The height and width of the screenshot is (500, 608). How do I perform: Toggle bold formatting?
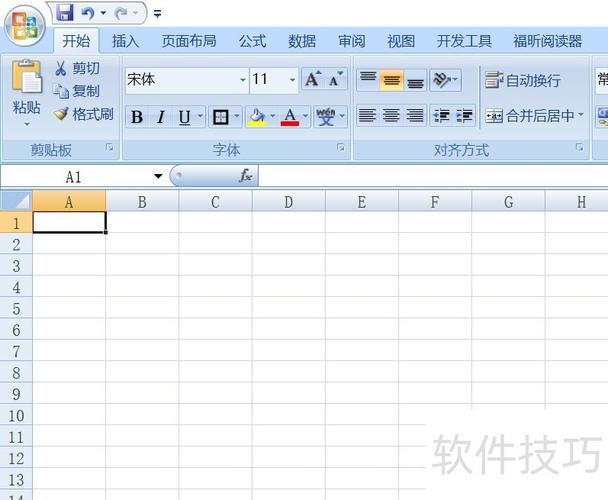[136, 117]
